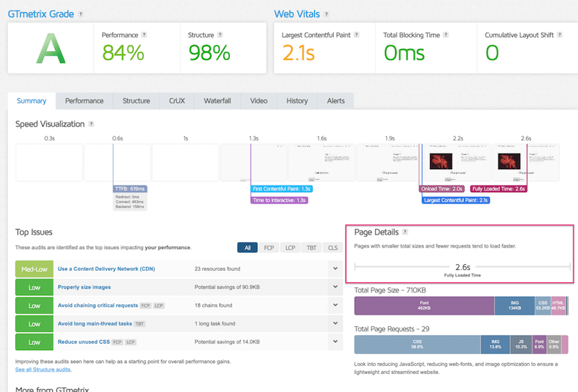The image size is (578, 392).
Task: Click Cumulative Layout Shift help icon
Action: coord(559,35)
